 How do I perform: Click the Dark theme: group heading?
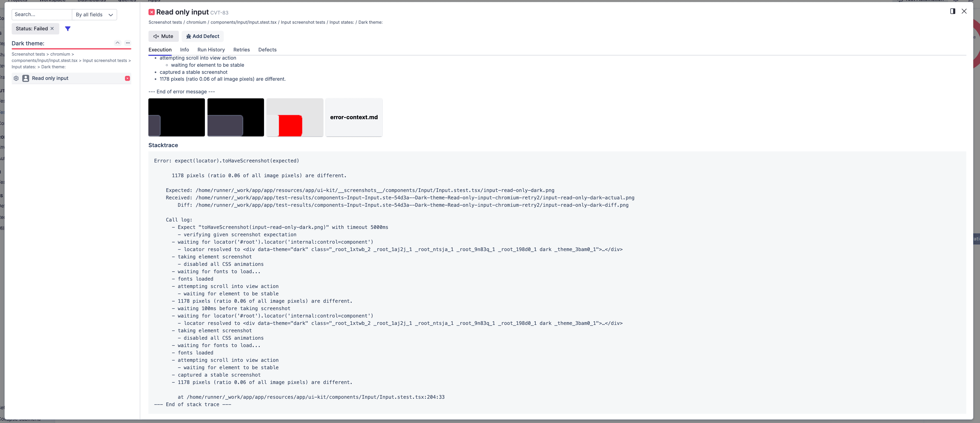(x=28, y=43)
